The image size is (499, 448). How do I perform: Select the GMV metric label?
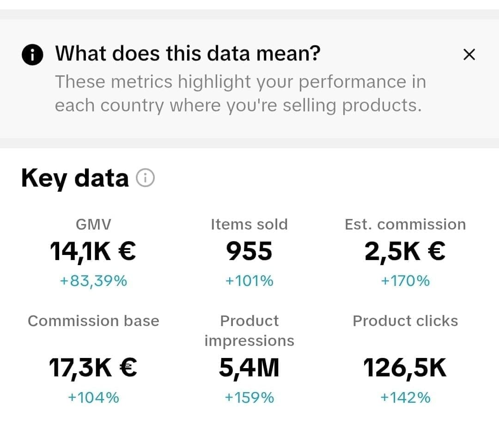coord(93,224)
